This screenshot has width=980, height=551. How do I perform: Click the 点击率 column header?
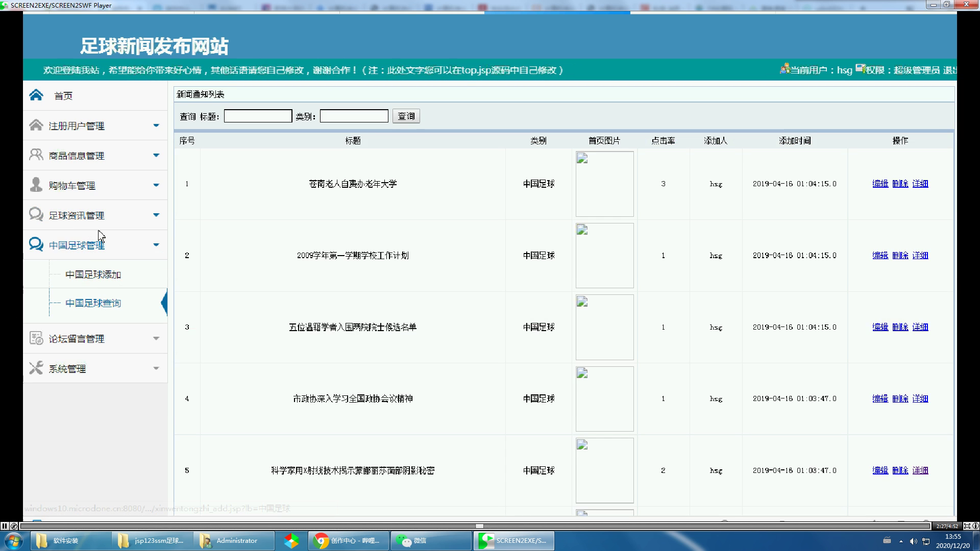[x=663, y=141]
